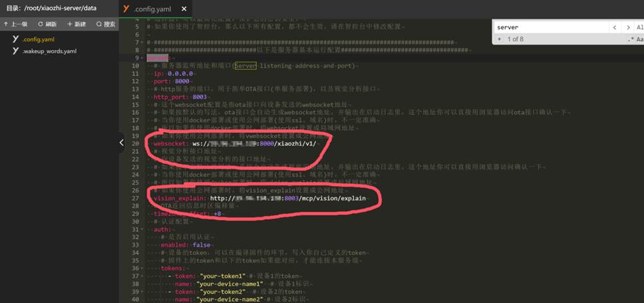The height and width of the screenshot is (303, 644).
Task: Jump to the previous search match
Action: click(614, 27)
